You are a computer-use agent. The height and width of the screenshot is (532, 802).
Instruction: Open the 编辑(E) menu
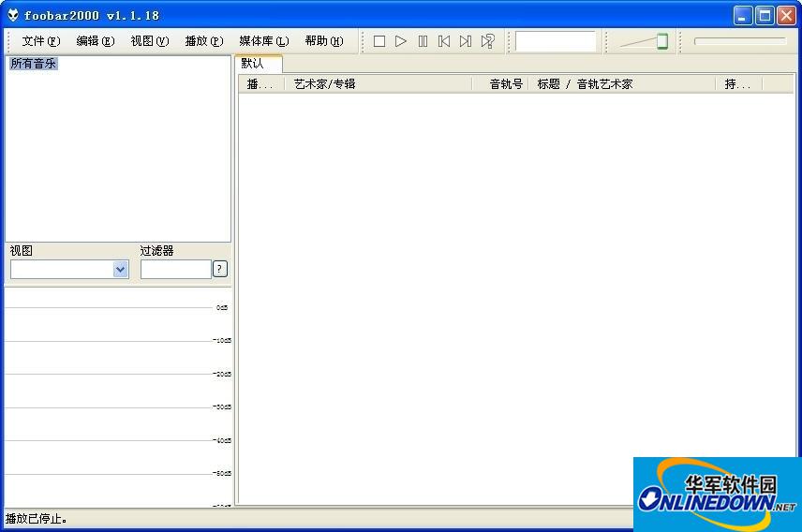(96, 41)
